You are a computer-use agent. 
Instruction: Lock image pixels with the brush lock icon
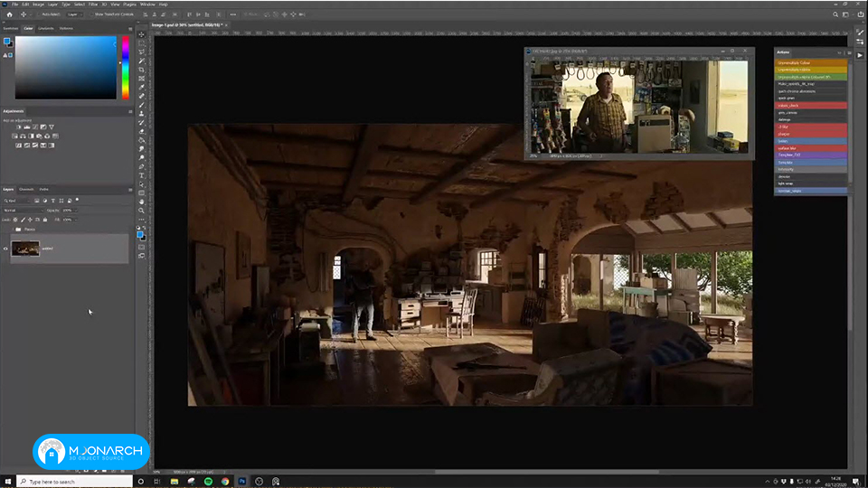click(x=23, y=220)
